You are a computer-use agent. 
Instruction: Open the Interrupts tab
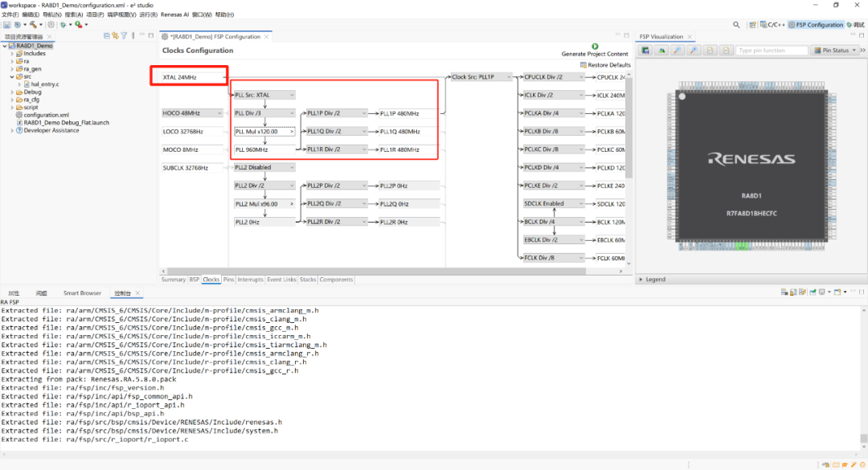click(x=250, y=280)
